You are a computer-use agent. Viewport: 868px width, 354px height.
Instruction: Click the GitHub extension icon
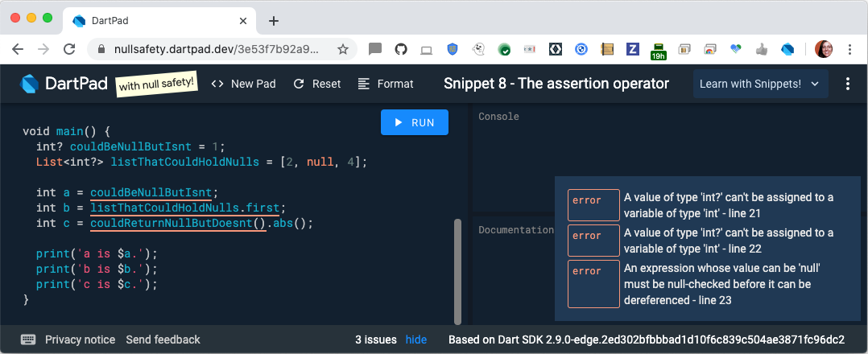[x=401, y=49]
